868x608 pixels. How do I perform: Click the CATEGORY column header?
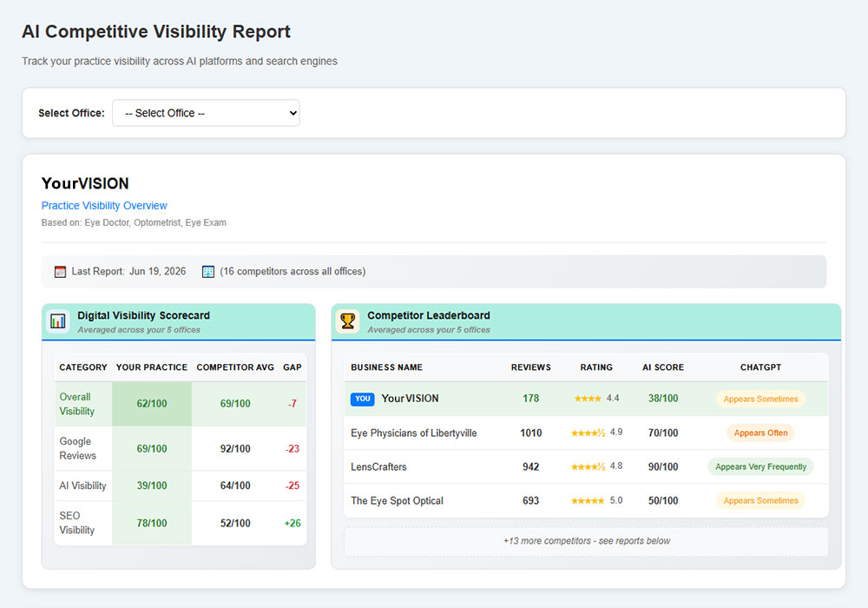coord(83,367)
